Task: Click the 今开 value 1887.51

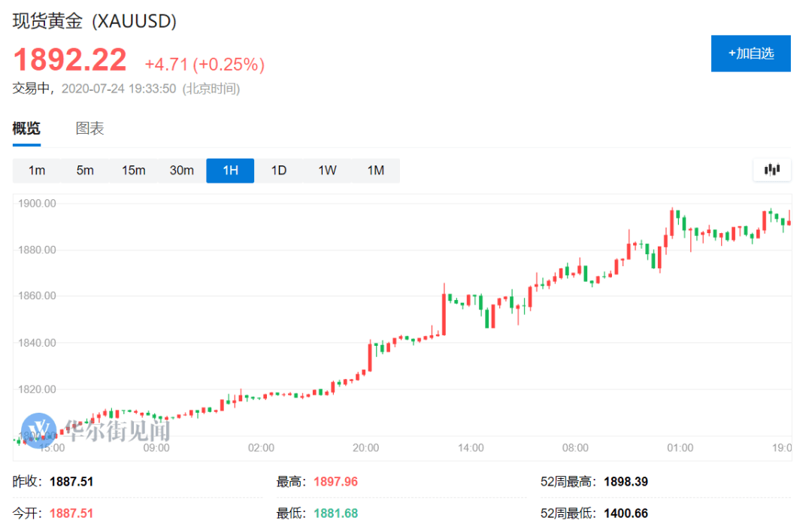Action: tap(71, 513)
